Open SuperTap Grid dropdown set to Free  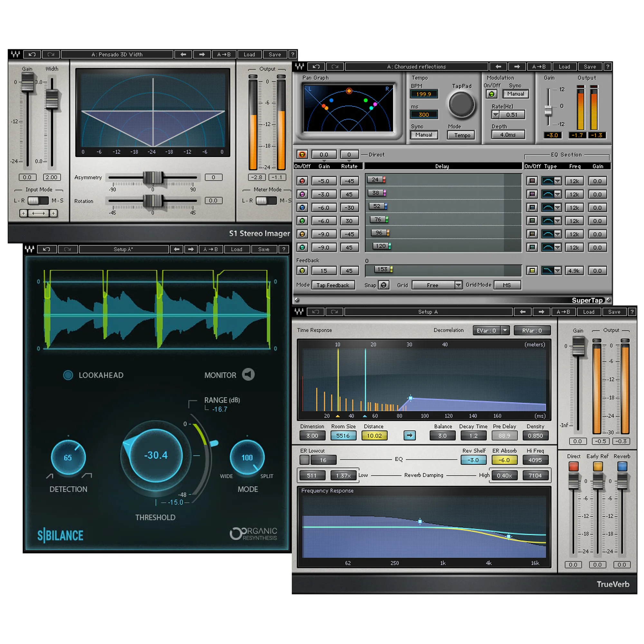pyautogui.click(x=437, y=285)
